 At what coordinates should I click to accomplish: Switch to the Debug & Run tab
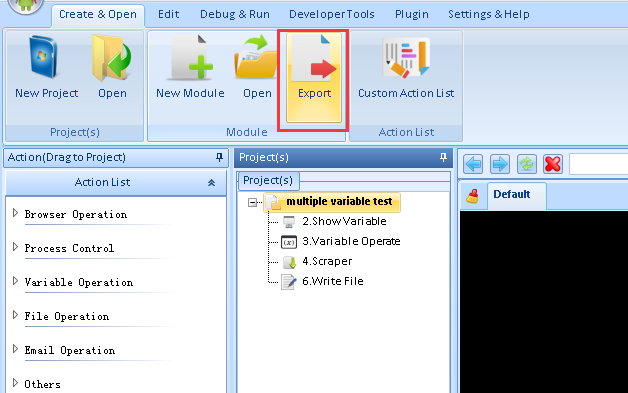pyautogui.click(x=235, y=14)
